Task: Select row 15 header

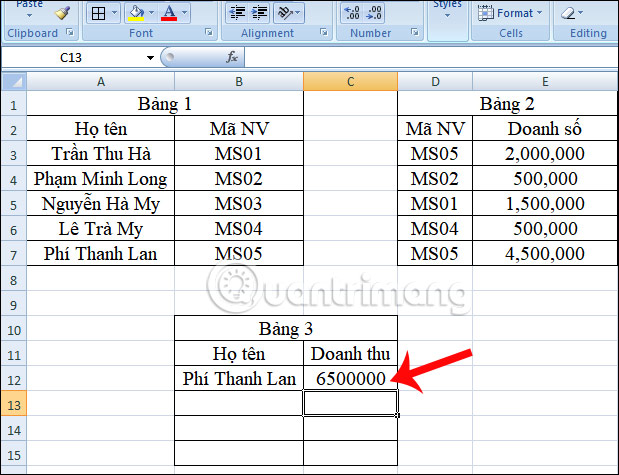Action: (x=14, y=455)
